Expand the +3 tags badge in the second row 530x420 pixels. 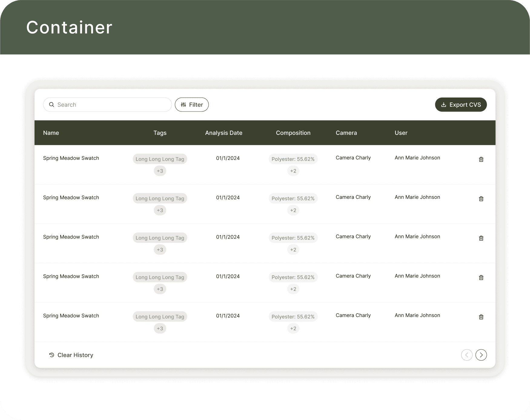click(x=160, y=210)
